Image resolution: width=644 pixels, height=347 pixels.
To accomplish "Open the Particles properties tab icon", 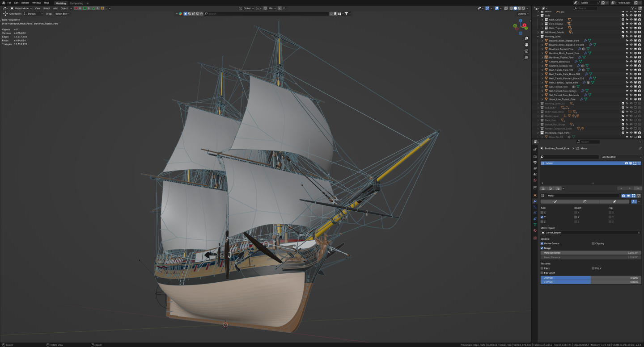I will (535, 207).
